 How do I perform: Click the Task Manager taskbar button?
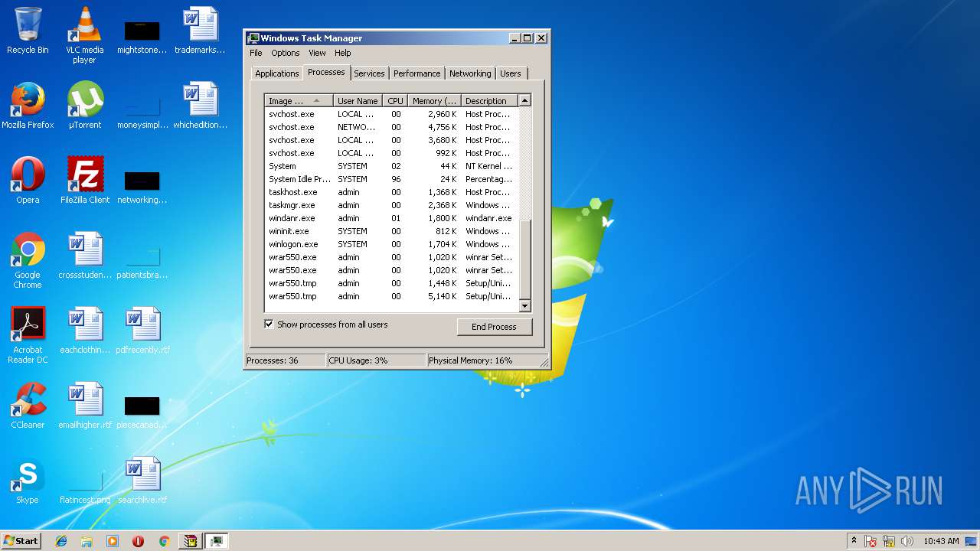tap(217, 541)
